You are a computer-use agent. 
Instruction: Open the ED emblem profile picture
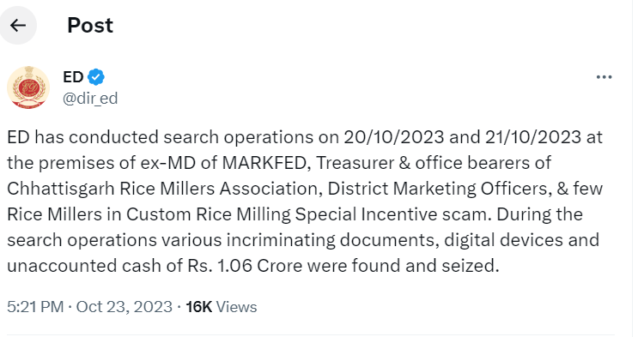[28, 87]
